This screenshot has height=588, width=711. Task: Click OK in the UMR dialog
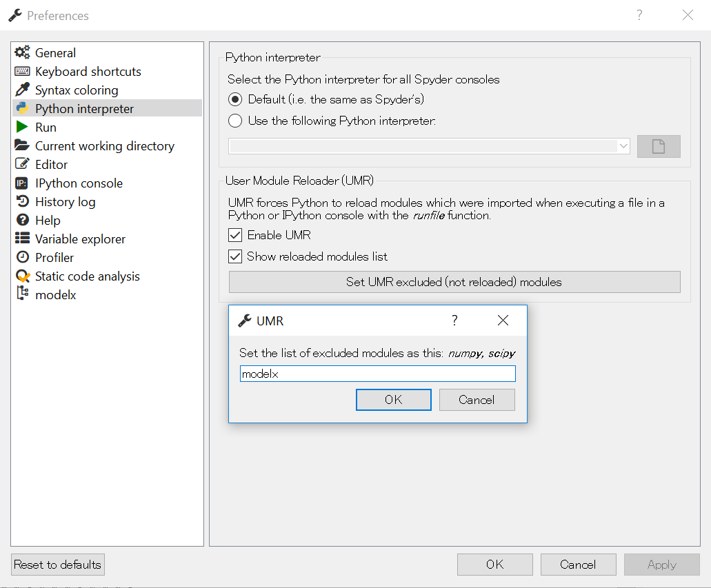coord(393,400)
